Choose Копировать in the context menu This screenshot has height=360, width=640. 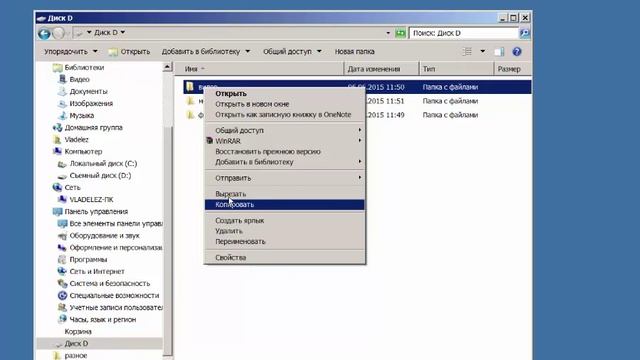pyautogui.click(x=284, y=204)
